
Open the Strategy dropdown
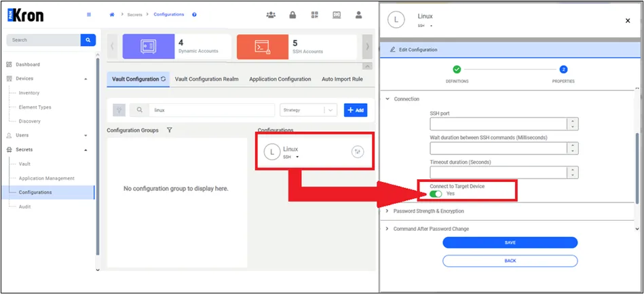tap(308, 110)
